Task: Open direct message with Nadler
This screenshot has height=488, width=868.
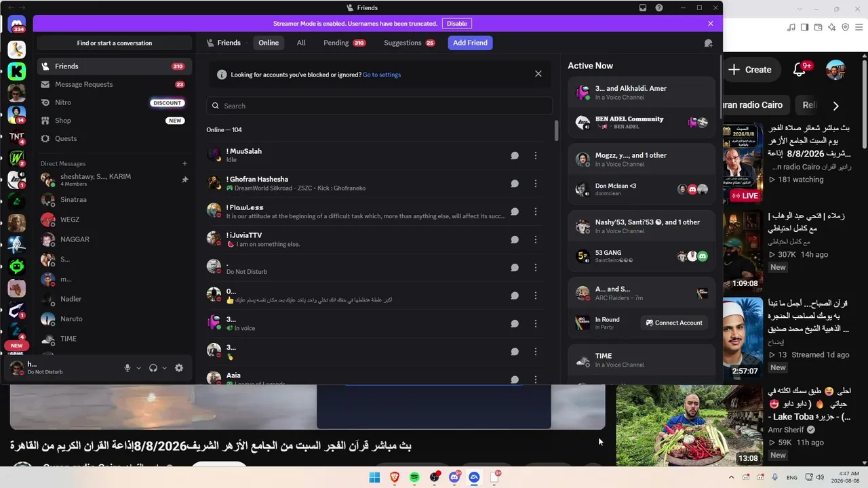Action: (115, 299)
